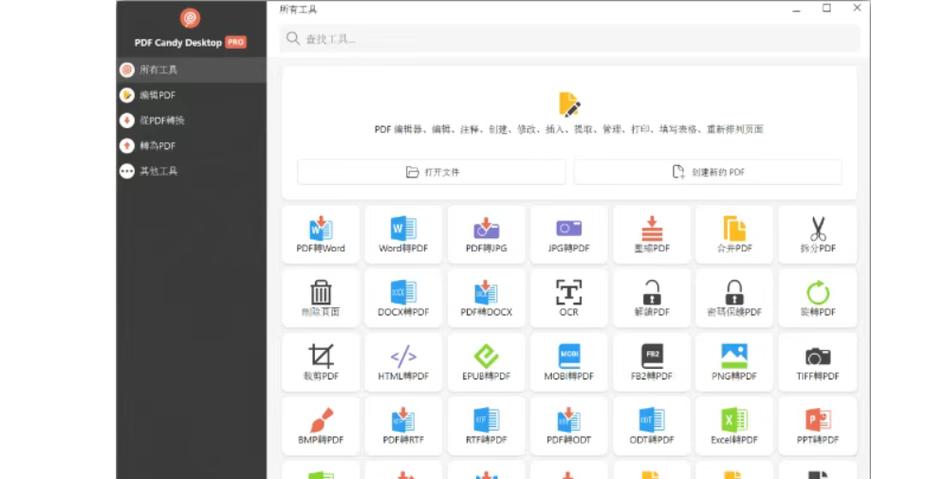The height and width of the screenshot is (479, 926).
Task: Launch the PDF to DOCX converter
Action: coord(486,298)
